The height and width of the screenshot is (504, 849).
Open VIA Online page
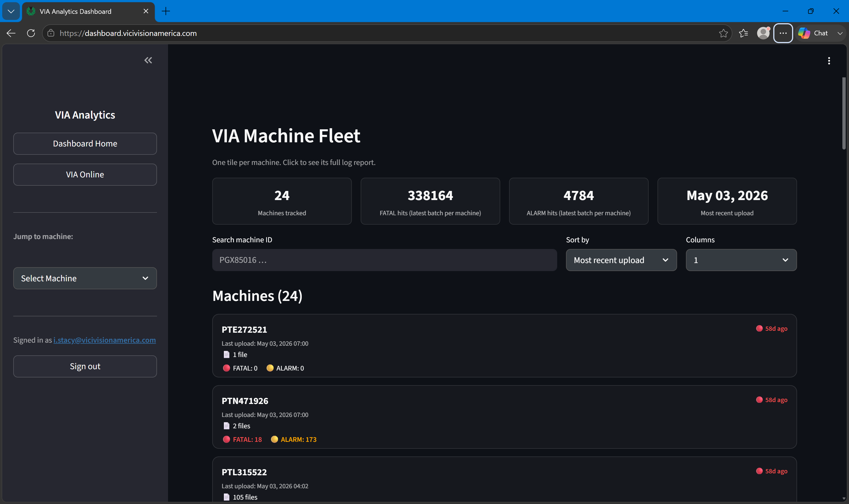point(85,175)
